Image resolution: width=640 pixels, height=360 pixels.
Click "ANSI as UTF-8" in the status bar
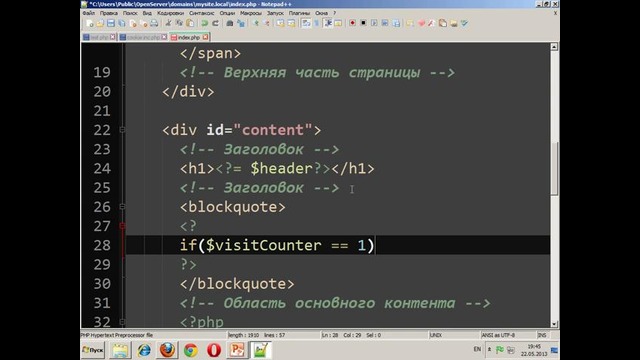(x=498, y=335)
